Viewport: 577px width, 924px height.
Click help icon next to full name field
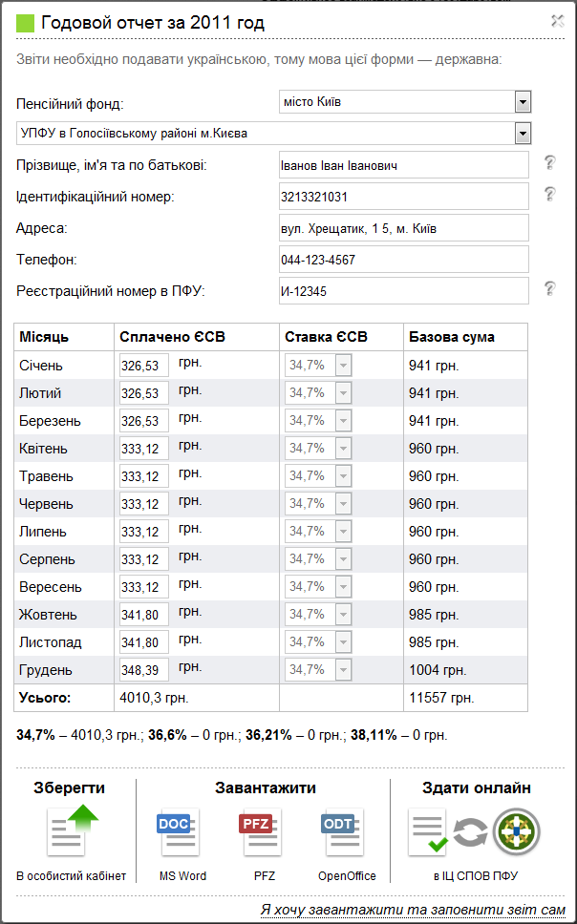[x=549, y=163]
